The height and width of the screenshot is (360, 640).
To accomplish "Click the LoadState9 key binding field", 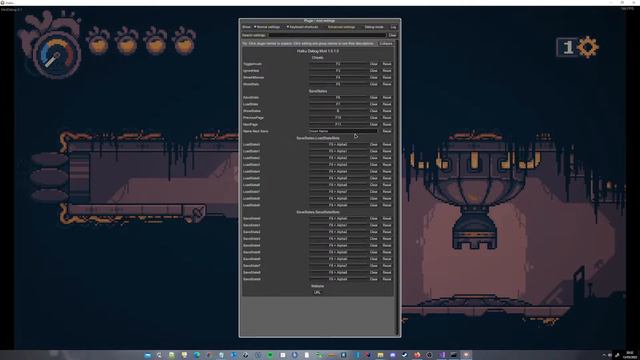I will [x=338, y=205].
